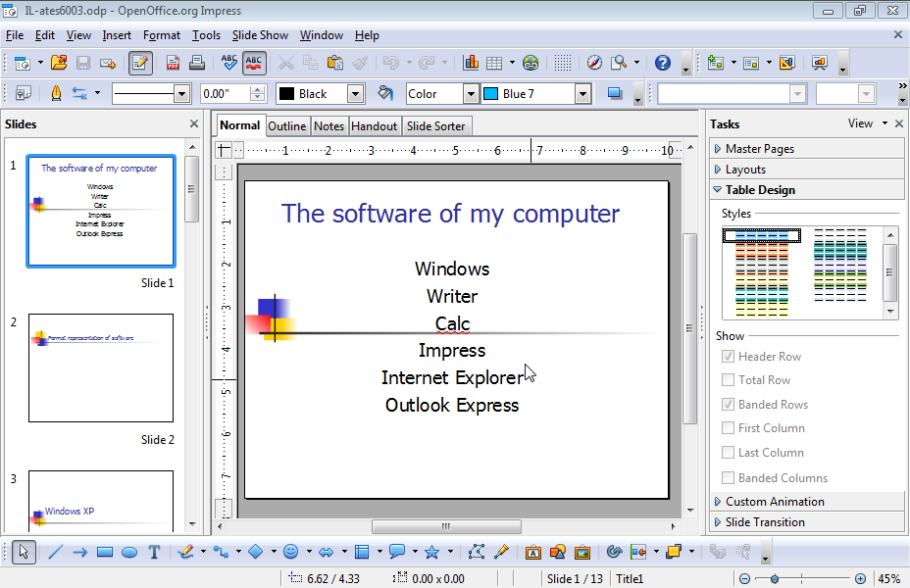Viewport: 910px width, 588px height.
Task: Enable the Total Row checkbox
Action: (728, 380)
